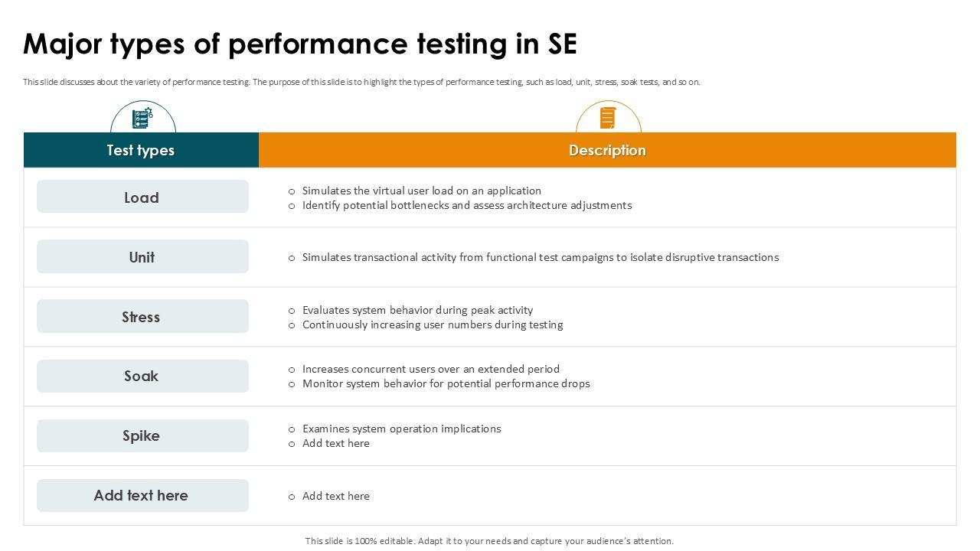This screenshot has width=980, height=551.
Task: Select the Unit description about transactional activity
Action: click(x=540, y=257)
